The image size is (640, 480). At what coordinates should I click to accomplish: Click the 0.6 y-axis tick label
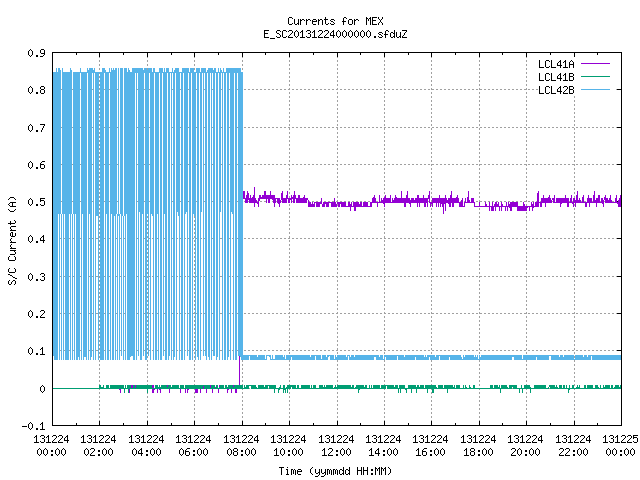(36, 165)
